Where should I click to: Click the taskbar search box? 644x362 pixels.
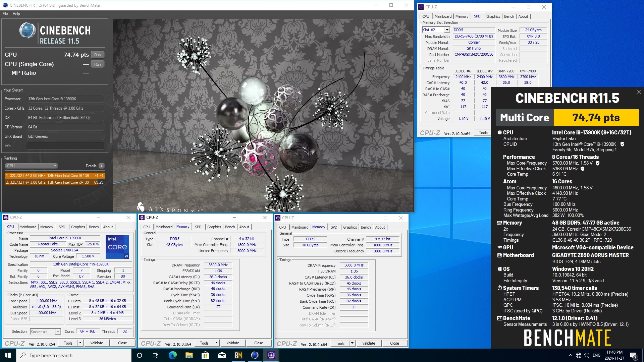point(74,355)
